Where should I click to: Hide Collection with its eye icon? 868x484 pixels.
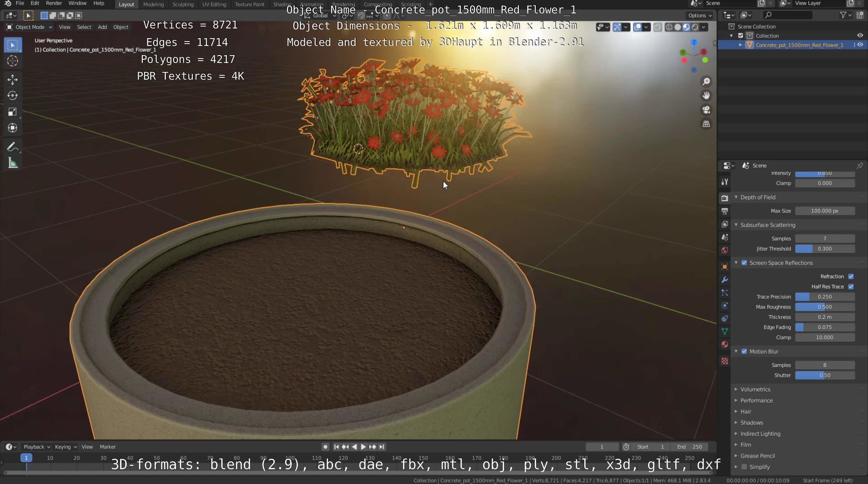pyautogui.click(x=860, y=35)
